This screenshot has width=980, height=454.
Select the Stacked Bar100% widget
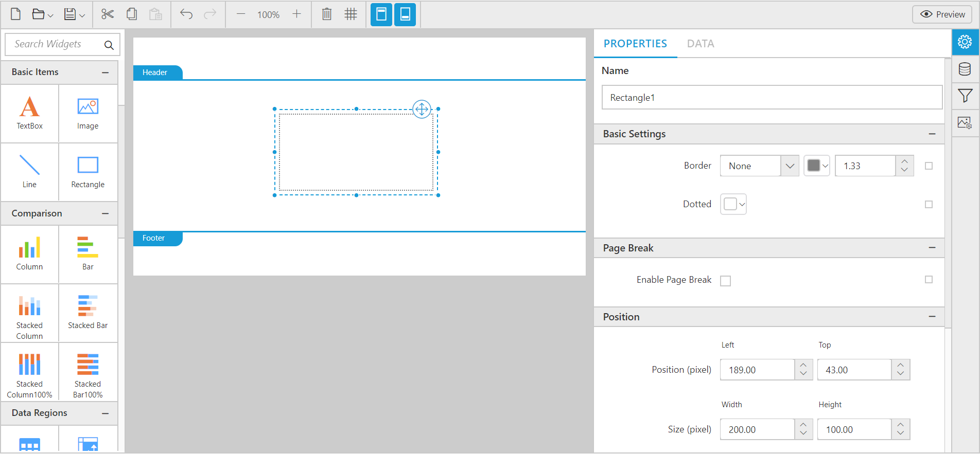(88, 372)
